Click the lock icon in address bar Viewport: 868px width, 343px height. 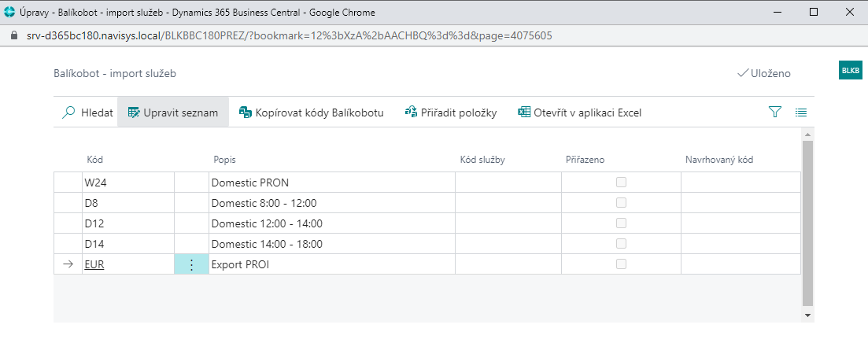tap(13, 36)
